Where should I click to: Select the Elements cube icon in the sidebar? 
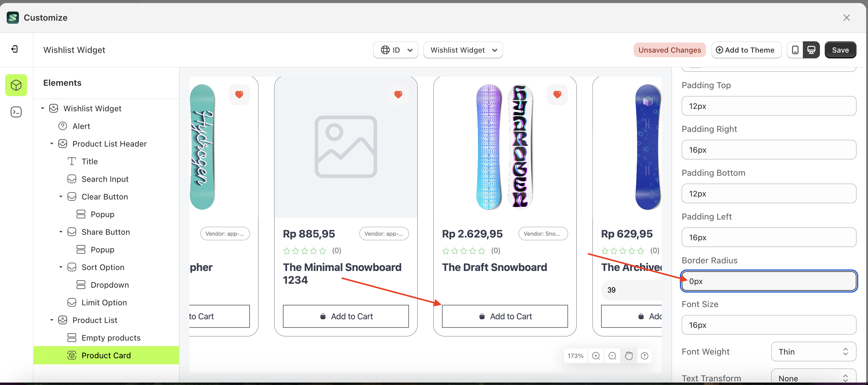click(16, 85)
